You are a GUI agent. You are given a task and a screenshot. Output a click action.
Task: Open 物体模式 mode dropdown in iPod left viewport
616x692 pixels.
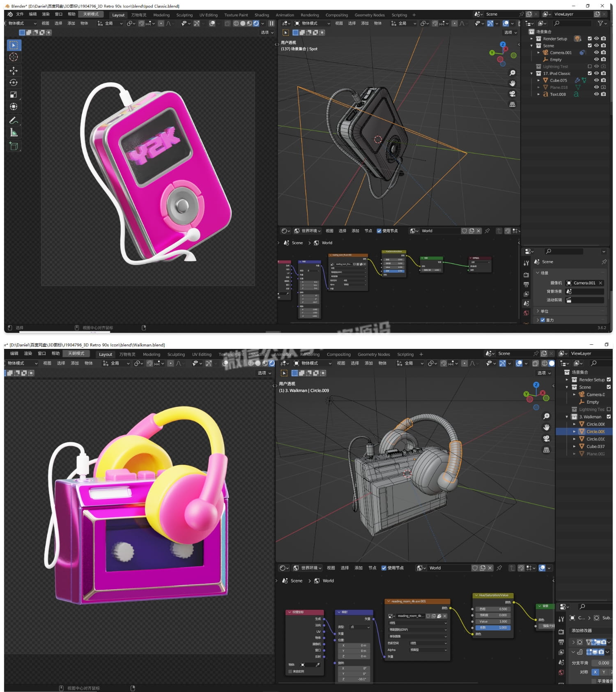(x=22, y=23)
